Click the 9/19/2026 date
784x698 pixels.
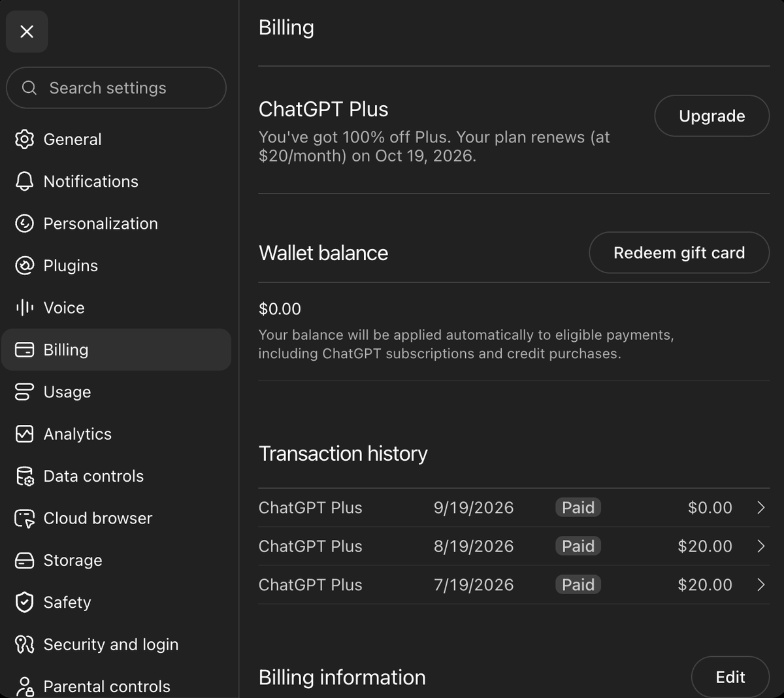474,508
